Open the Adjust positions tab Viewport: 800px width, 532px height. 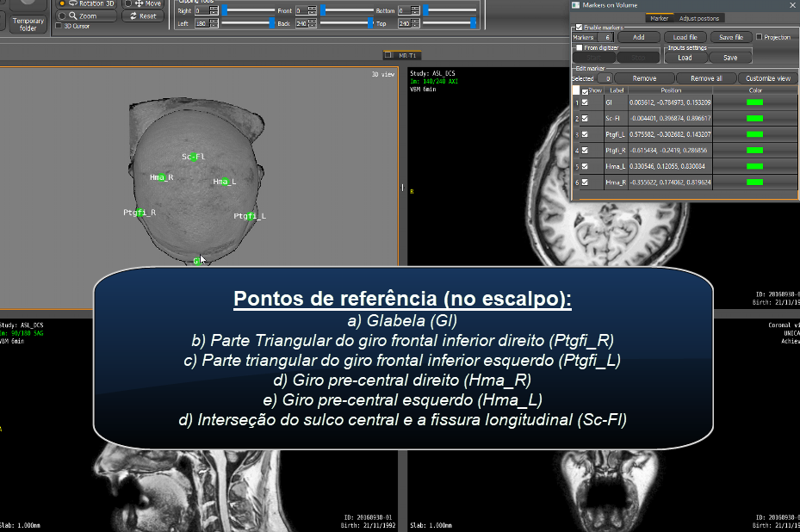(699, 18)
